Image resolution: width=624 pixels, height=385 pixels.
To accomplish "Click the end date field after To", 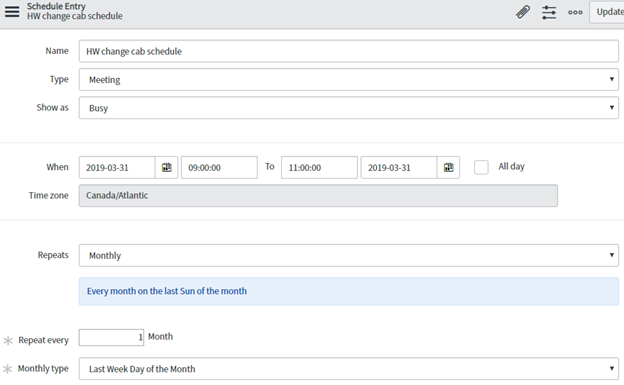I will pos(399,167).
